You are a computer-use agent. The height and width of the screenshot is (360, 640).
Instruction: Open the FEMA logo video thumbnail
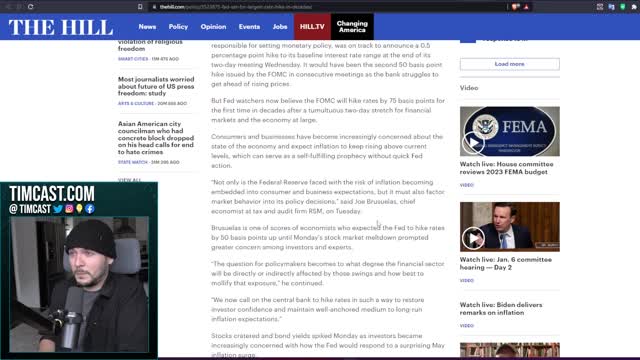pyautogui.click(x=510, y=131)
